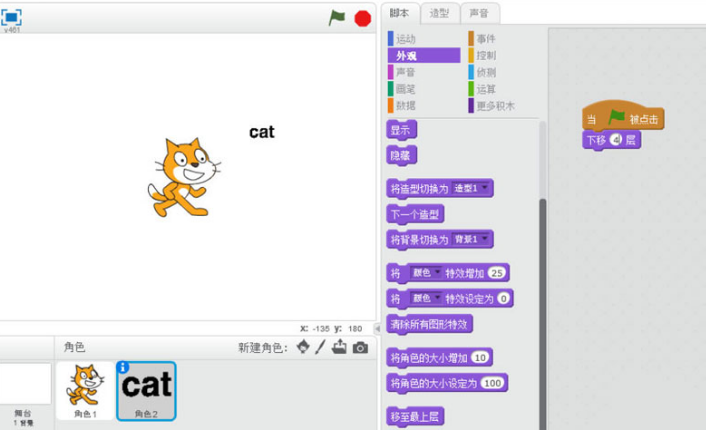
Task: Select the 运动 block category
Action: pos(423,39)
